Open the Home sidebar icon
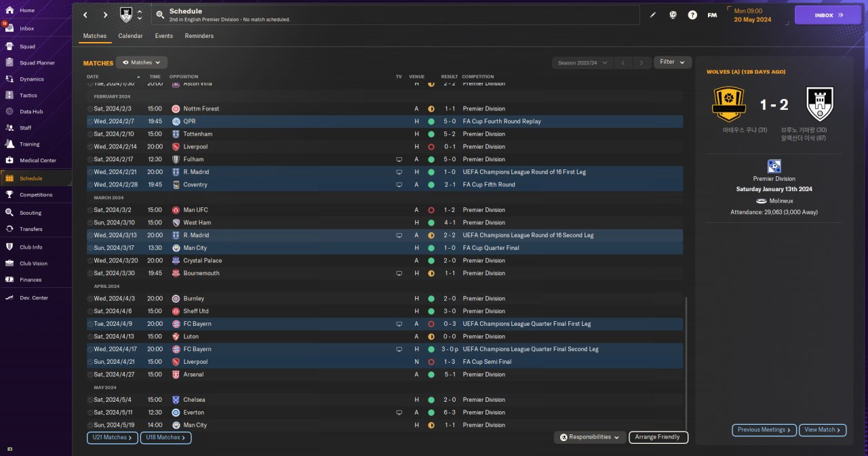 click(x=9, y=10)
